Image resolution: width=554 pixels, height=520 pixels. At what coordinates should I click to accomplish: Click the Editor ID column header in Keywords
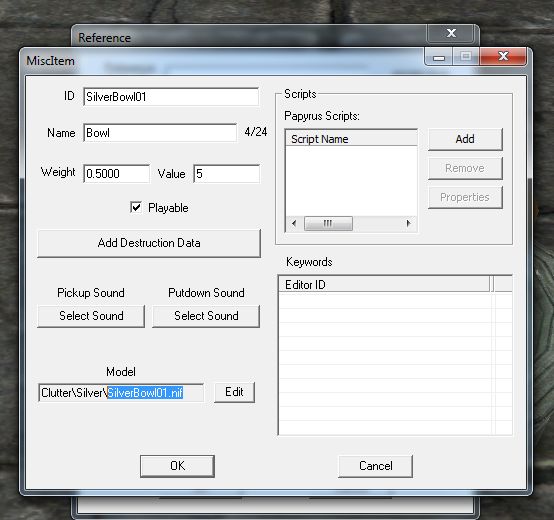pyautogui.click(x=384, y=284)
